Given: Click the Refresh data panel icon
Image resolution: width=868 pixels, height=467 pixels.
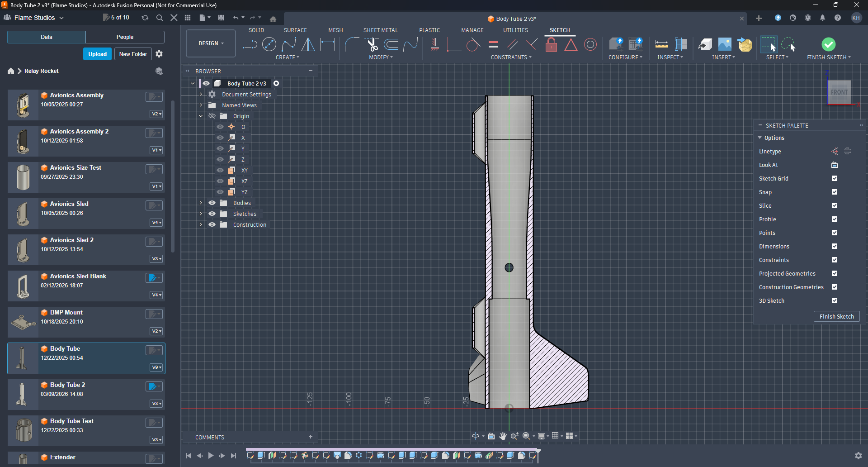Looking at the screenshot, I should pyautogui.click(x=145, y=18).
